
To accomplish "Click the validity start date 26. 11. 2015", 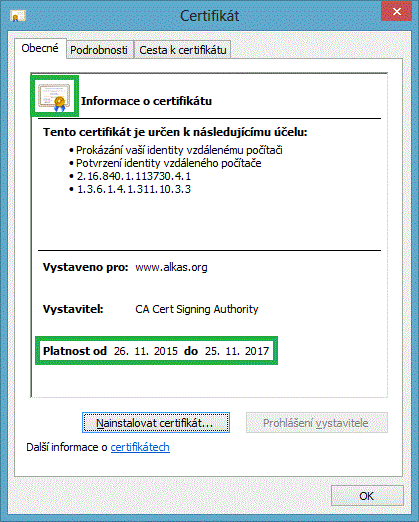I will (146, 351).
